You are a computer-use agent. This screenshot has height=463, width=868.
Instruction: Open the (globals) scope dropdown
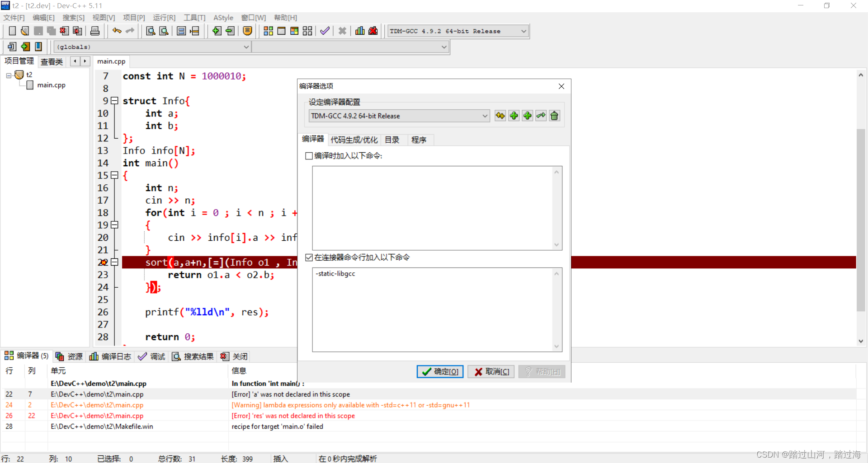246,47
